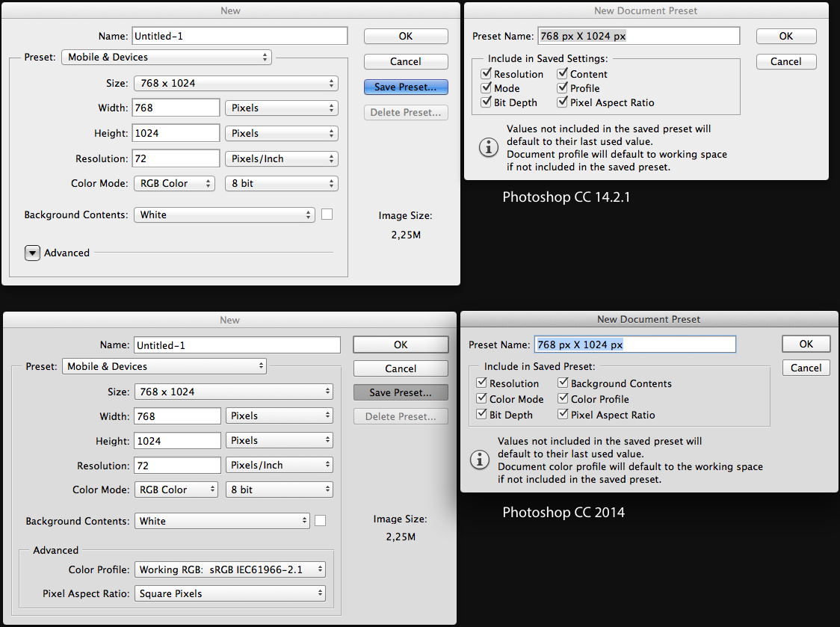
Task: Click Name field in bottom New dialog
Action: click(238, 345)
